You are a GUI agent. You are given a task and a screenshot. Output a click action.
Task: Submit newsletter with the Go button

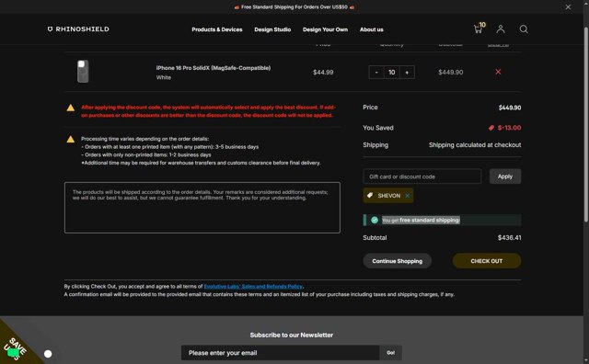(390, 353)
